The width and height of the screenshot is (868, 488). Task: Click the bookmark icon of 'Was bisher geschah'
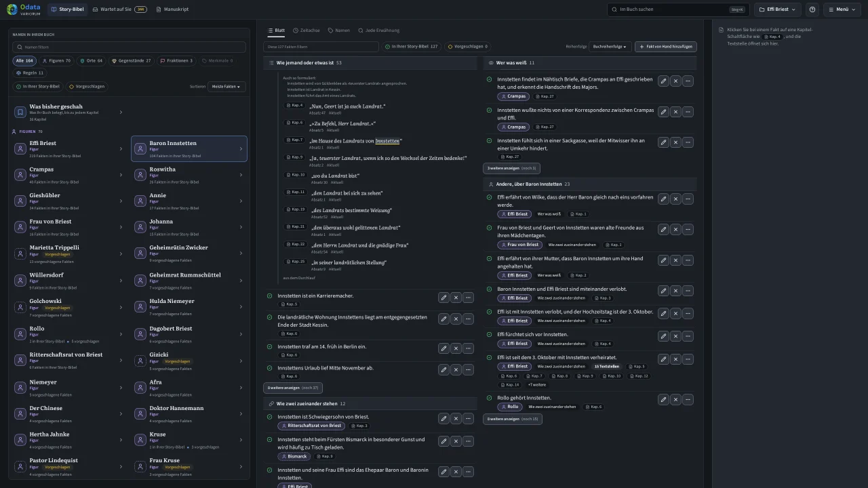tap(20, 112)
